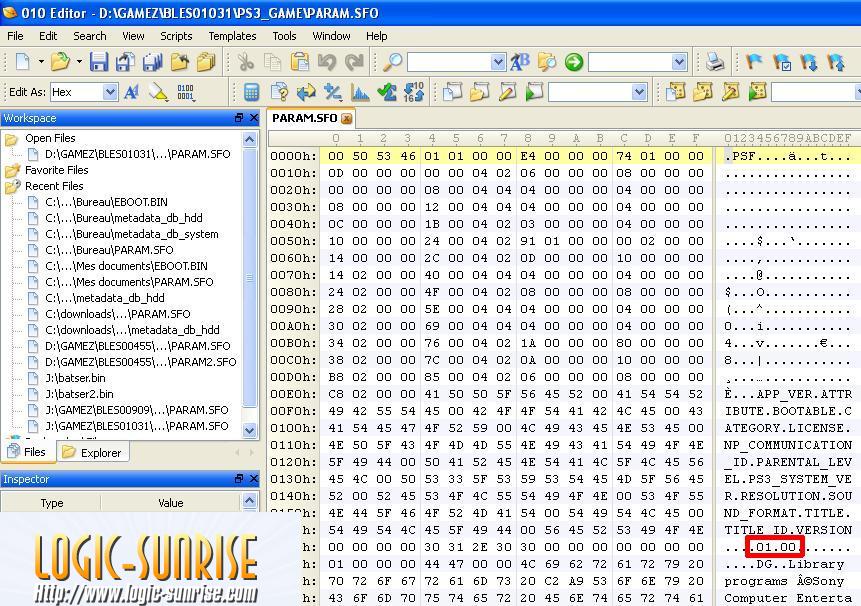The width and height of the screenshot is (861, 606).
Task: Click the Save file floppy disk icon
Action: tap(98, 62)
